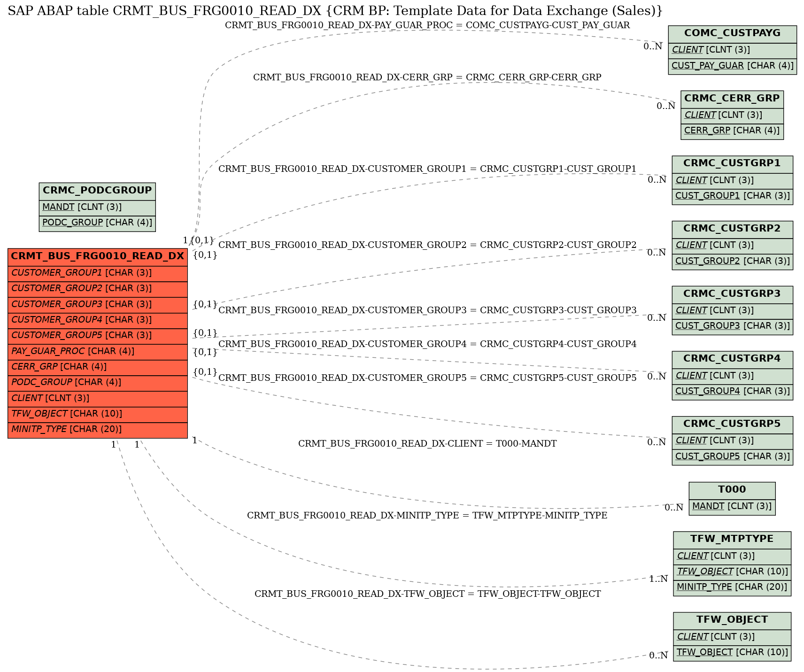Select PODC_GROUP row in main table

98,383
